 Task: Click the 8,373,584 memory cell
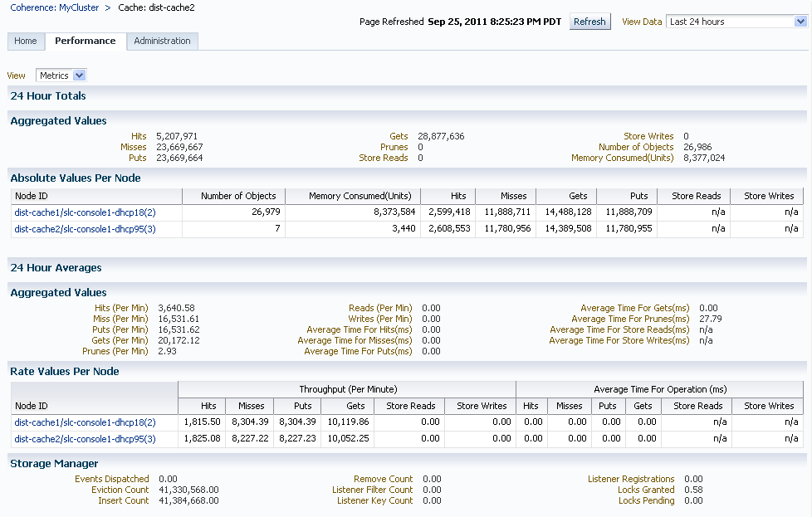[353, 212]
